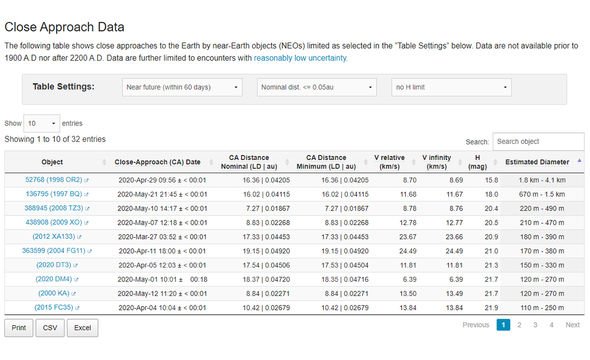Screen dimensions: 590x360
Task: Open external link icon beside 388945 (2008 TZ3)
Action: (x=87, y=209)
